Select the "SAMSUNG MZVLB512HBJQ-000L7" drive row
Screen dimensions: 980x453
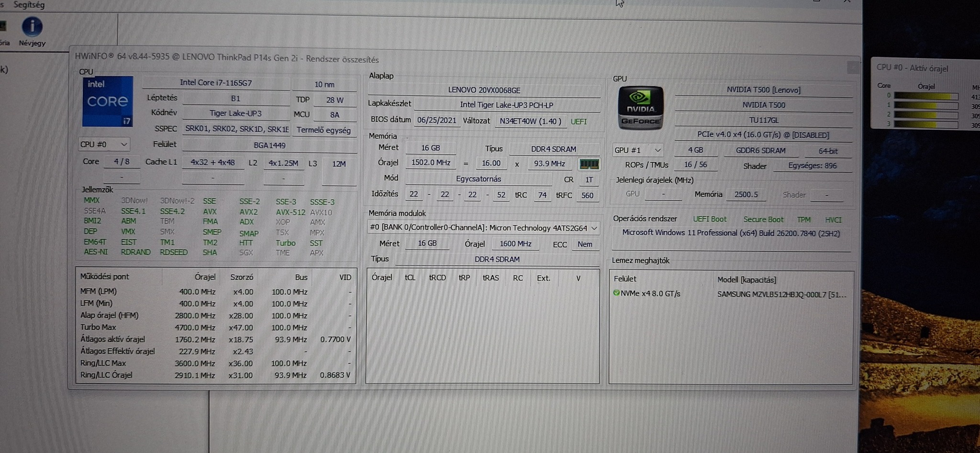pos(730,294)
